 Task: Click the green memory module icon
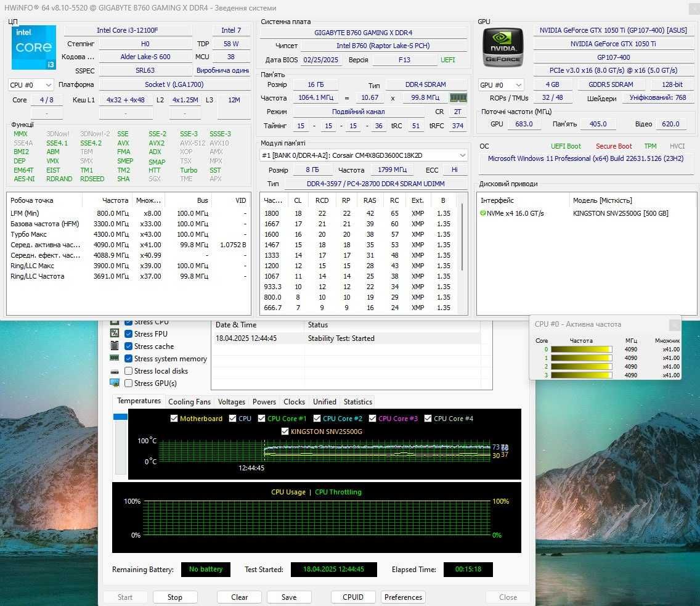point(458,97)
